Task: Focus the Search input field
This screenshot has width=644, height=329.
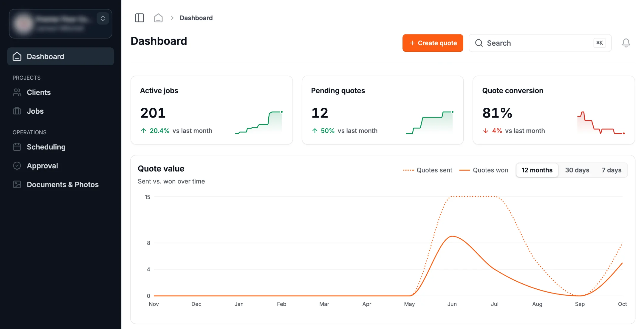Action: [x=540, y=43]
